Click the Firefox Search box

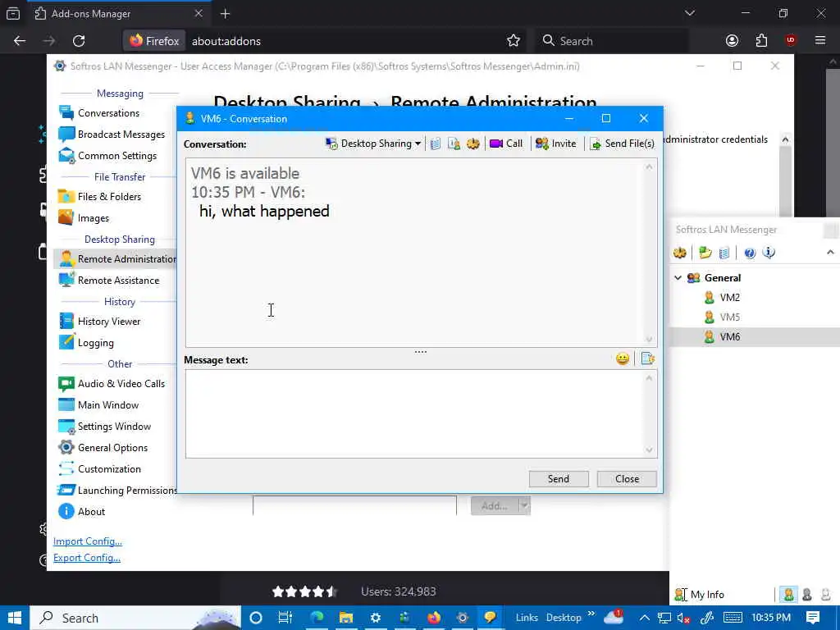point(611,41)
